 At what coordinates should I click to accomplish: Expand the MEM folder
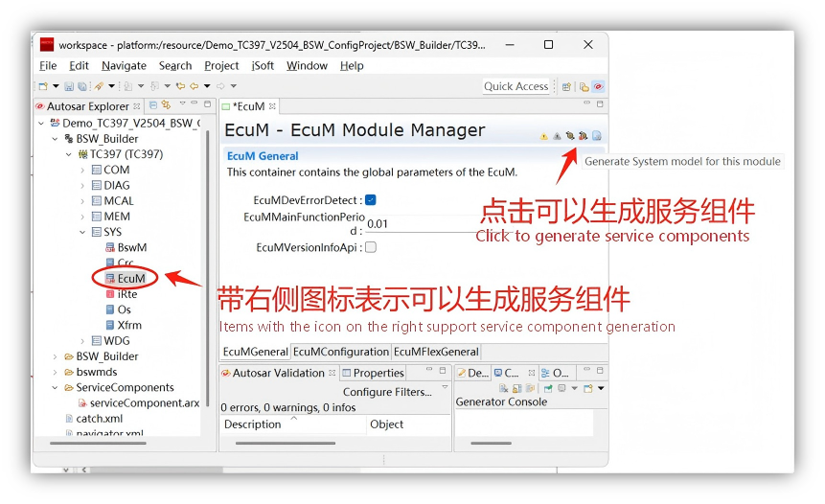click(82, 217)
